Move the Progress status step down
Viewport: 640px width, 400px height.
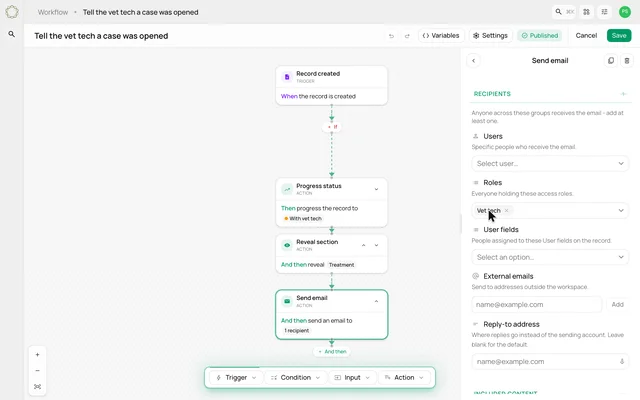pyautogui.click(x=376, y=189)
